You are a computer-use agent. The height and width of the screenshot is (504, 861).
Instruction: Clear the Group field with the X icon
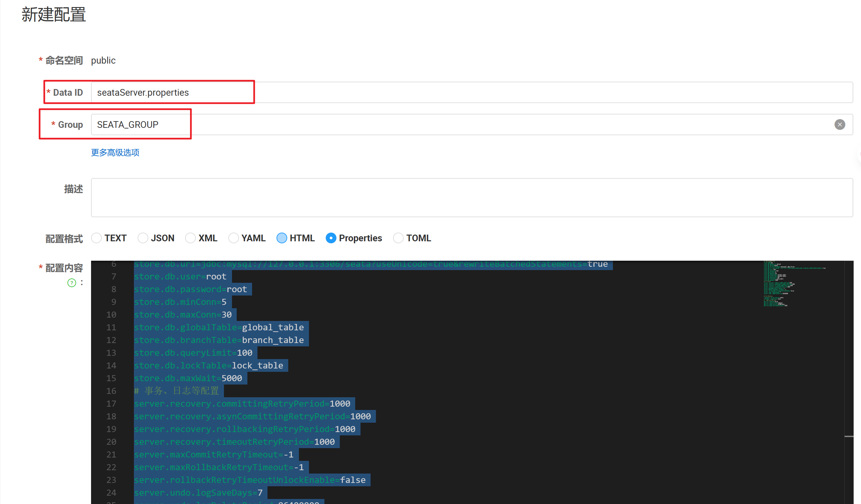coord(840,124)
